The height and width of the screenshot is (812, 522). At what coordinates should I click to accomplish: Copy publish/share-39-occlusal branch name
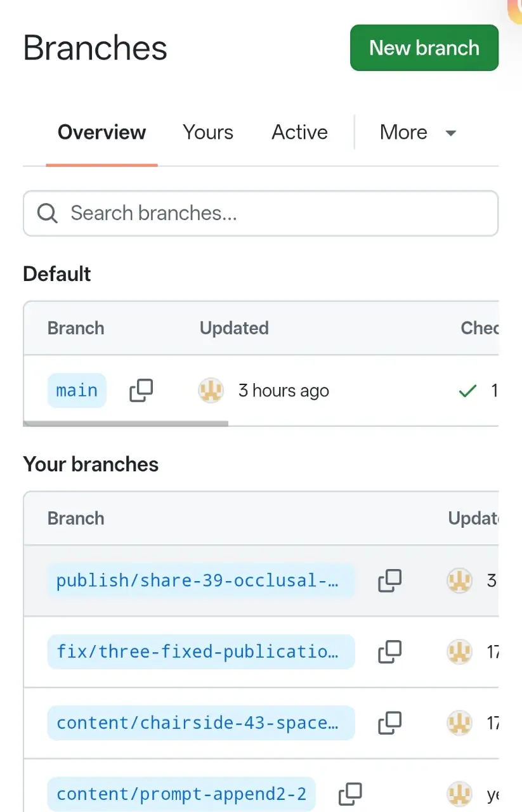[x=389, y=580]
